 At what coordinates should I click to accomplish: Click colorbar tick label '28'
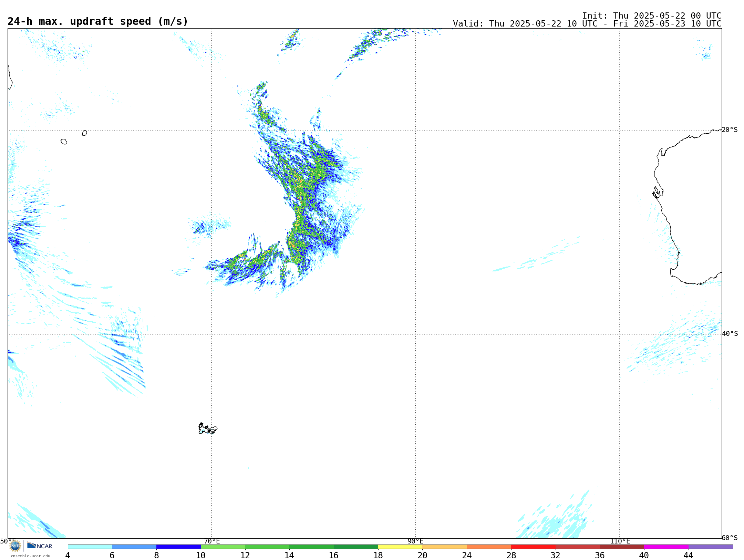tap(511, 556)
